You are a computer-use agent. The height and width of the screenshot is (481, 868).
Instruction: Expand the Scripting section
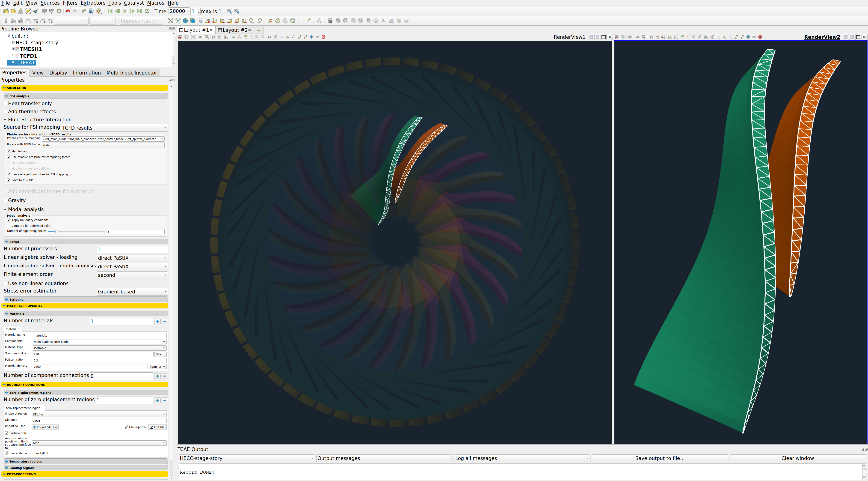click(x=86, y=300)
